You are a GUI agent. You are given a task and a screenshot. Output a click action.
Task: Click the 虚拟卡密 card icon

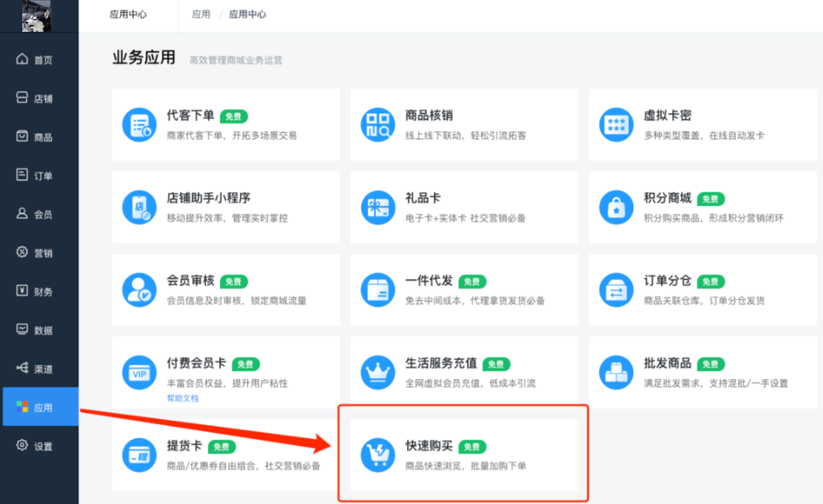point(617,124)
